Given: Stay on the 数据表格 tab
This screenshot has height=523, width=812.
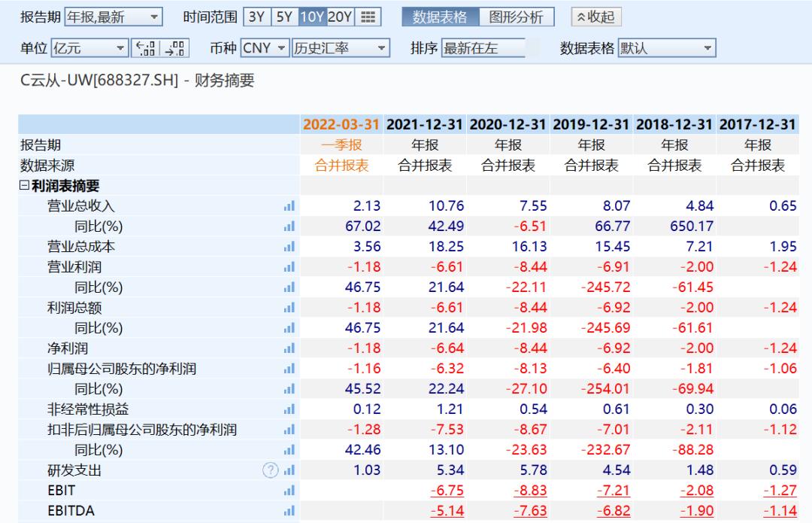Looking at the screenshot, I should (440, 17).
